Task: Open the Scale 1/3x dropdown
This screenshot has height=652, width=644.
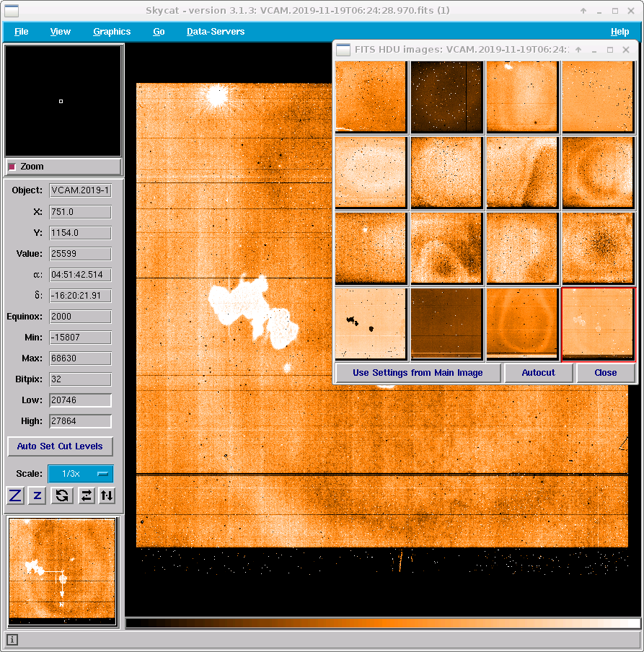Action: click(80, 474)
